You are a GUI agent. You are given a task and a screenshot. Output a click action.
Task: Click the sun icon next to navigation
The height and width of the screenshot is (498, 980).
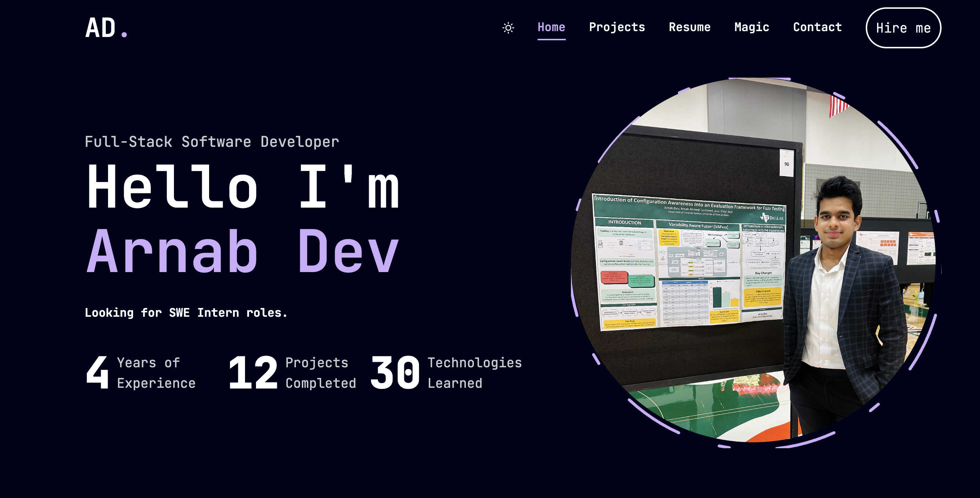click(508, 27)
